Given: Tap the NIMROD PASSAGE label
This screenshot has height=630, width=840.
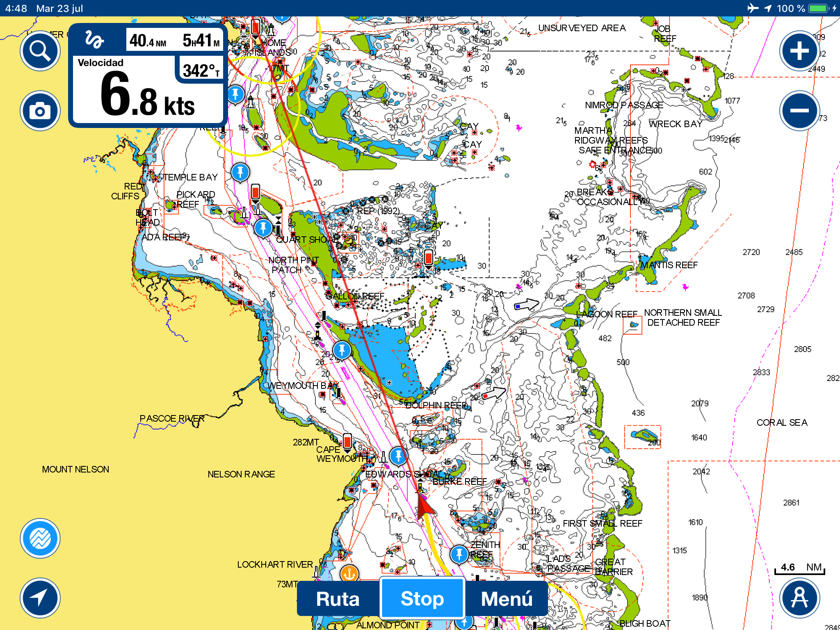Looking at the screenshot, I should [624, 105].
